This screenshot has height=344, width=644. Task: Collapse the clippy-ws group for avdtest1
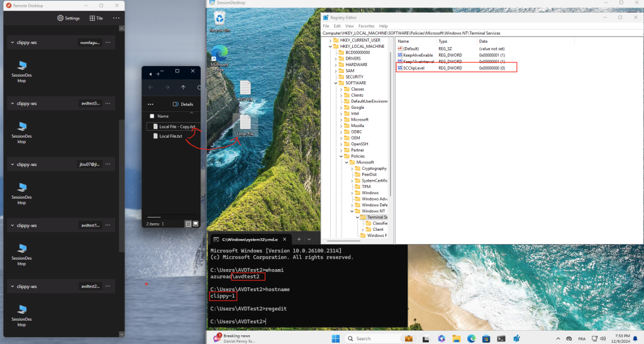click(x=13, y=225)
